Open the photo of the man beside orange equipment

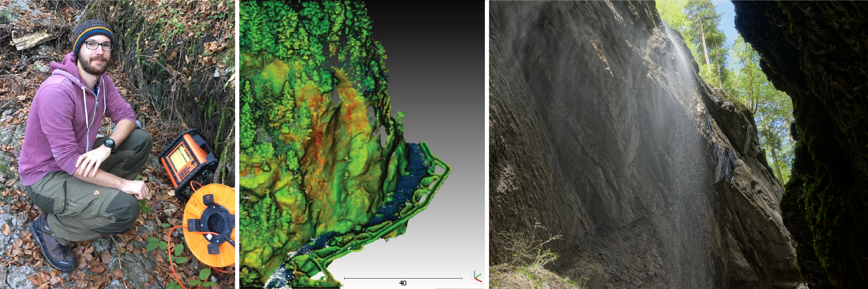tap(117, 144)
